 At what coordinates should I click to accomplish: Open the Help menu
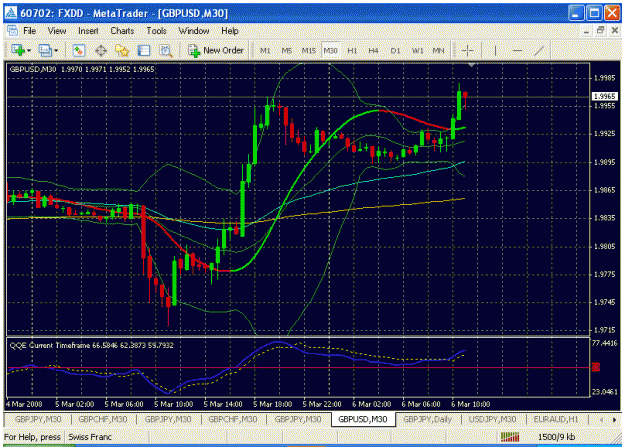(x=230, y=31)
